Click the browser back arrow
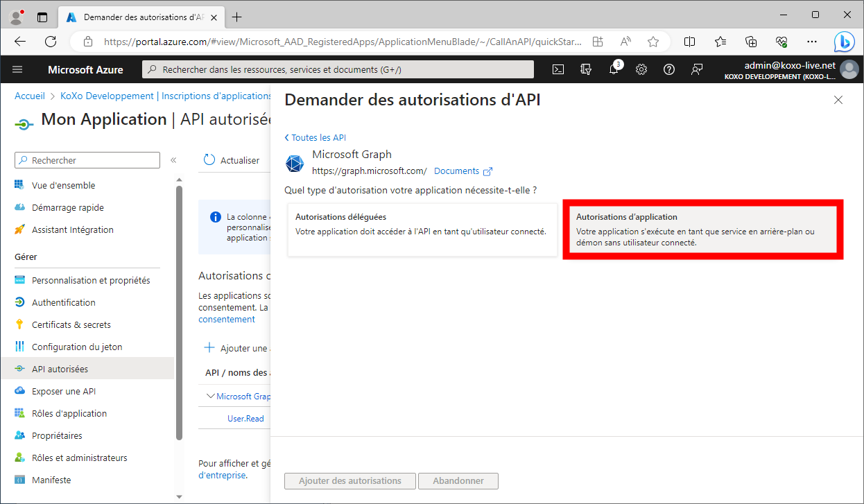 coord(20,42)
